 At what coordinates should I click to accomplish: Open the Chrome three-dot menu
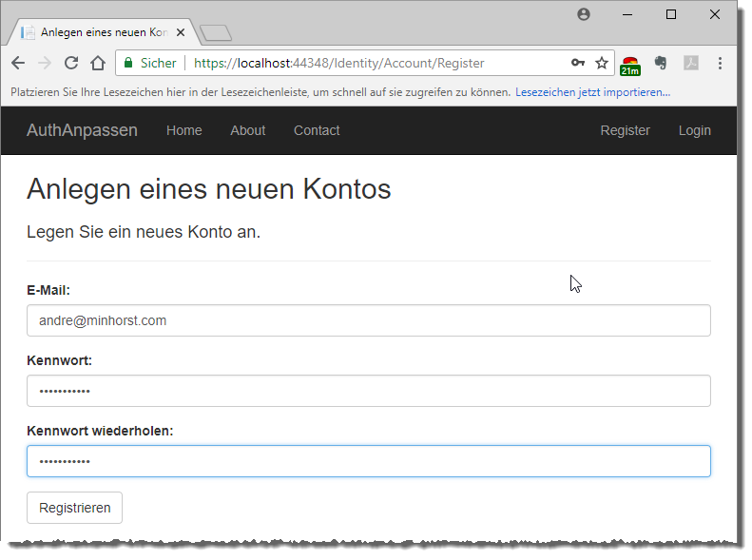click(x=720, y=64)
